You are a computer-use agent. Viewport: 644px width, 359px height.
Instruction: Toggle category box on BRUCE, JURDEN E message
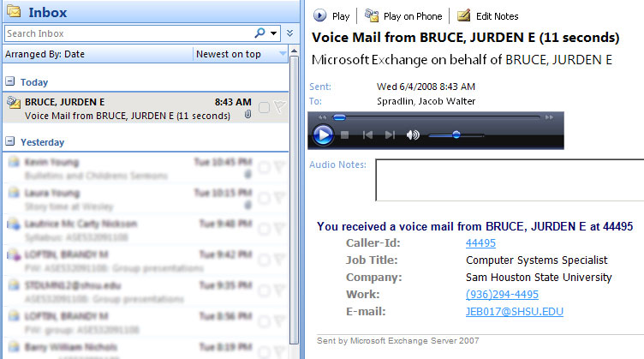[264, 107]
